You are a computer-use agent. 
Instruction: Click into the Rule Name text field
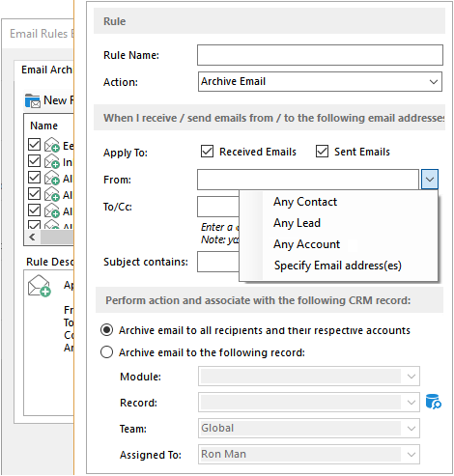click(x=320, y=55)
